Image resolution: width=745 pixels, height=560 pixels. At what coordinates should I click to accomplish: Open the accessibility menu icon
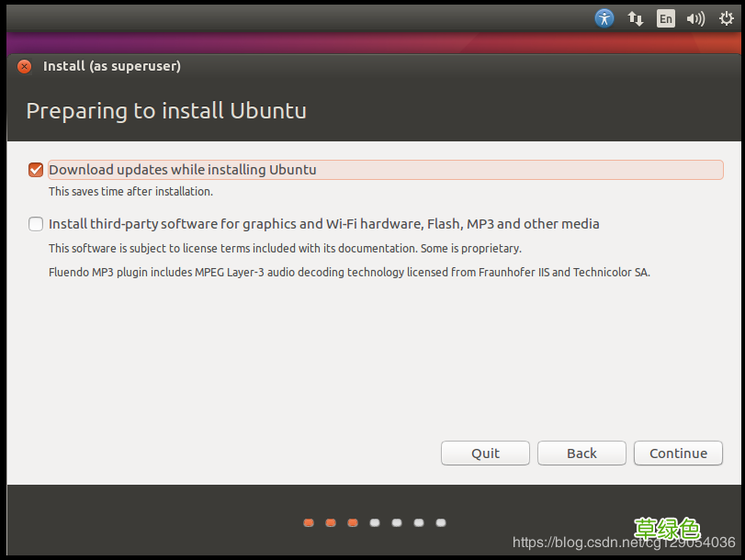[x=604, y=18]
